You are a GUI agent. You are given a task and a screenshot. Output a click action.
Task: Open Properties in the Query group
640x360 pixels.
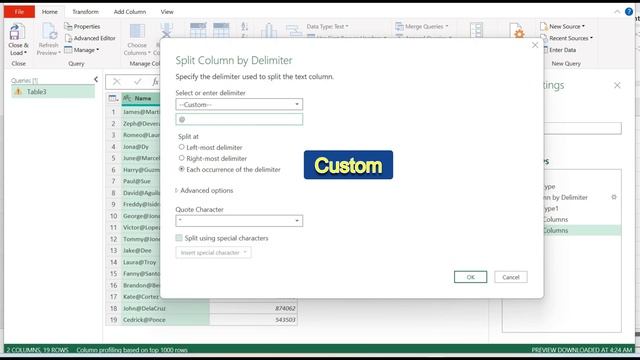[x=82, y=26]
